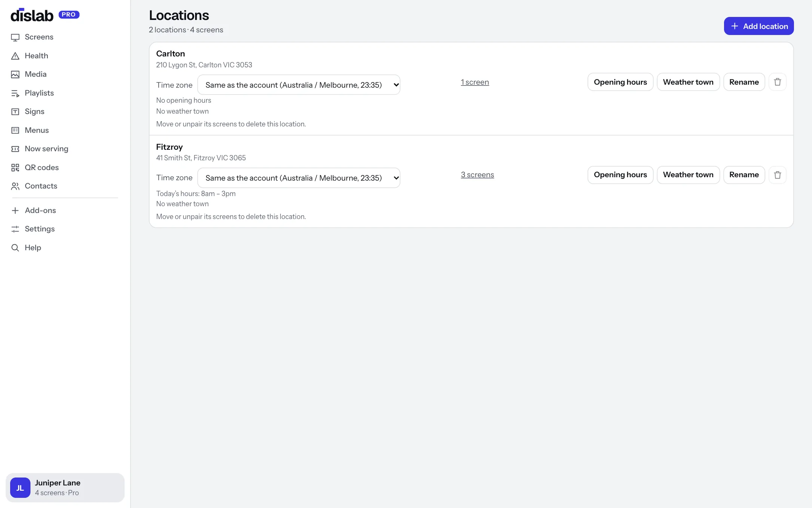Click the Help magnifier icon
This screenshot has height=508, width=812.
[x=15, y=248]
